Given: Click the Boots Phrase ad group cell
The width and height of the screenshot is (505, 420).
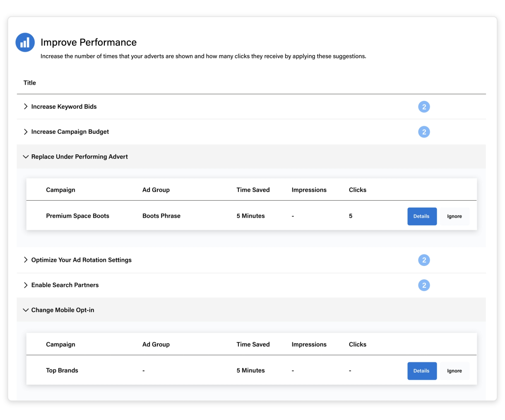Looking at the screenshot, I should [161, 216].
